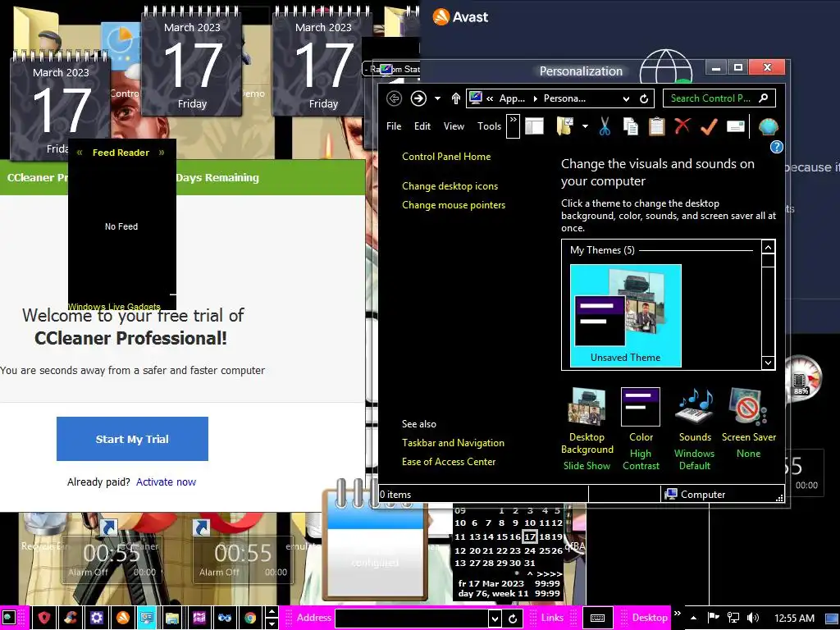Click the forward arrow in Personalization
Image resolution: width=840 pixels, height=630 pixels.
pyautogui.click(x=418, y=98)
